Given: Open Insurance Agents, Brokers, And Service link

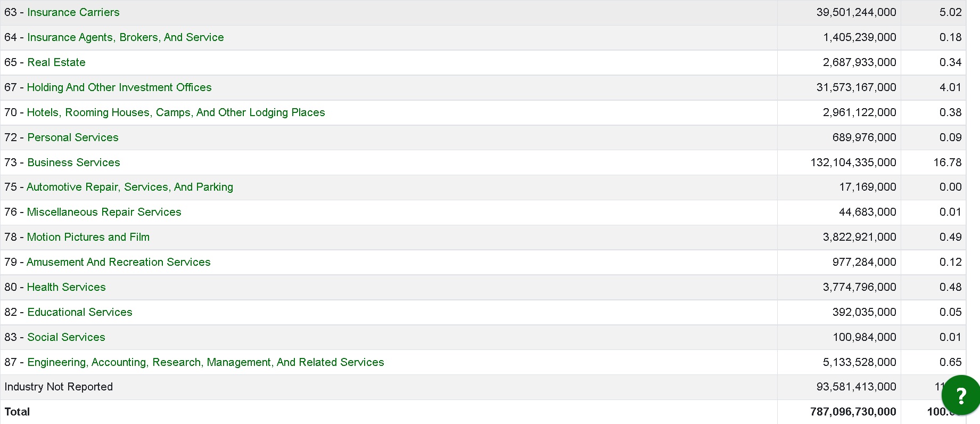Looking at the screenshot, I should (x=126, y=37).
